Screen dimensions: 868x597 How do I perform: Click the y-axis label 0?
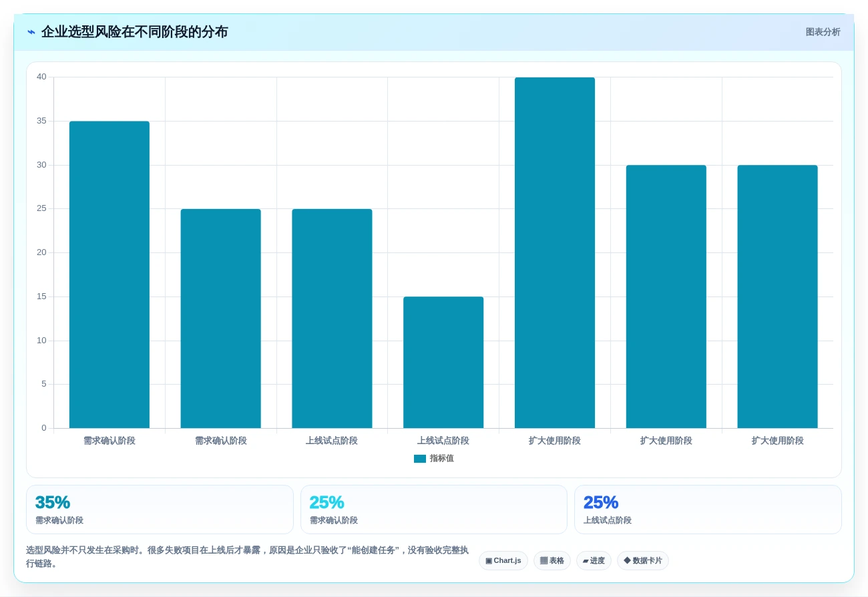tap(44, 428)
